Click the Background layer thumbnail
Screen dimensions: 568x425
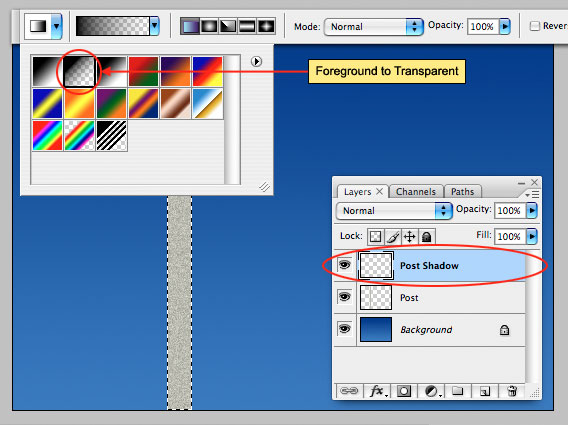(x=376, y=329)
